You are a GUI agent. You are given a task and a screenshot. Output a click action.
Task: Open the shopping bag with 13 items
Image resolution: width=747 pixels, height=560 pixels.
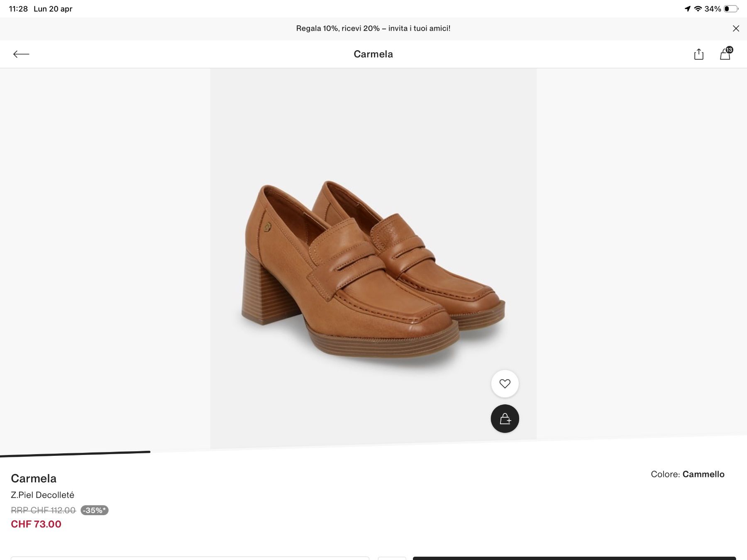tap(725, 54)
